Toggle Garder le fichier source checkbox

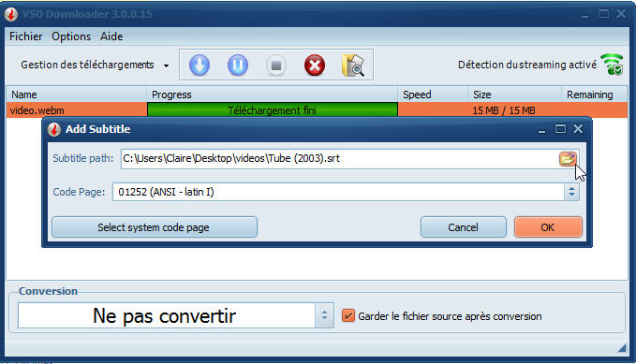(x=348, y=315)
